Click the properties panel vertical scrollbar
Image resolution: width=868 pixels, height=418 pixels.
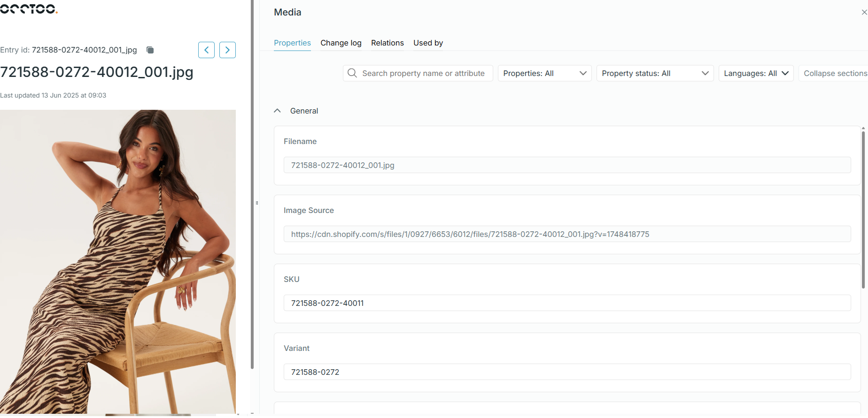point(863,211)
